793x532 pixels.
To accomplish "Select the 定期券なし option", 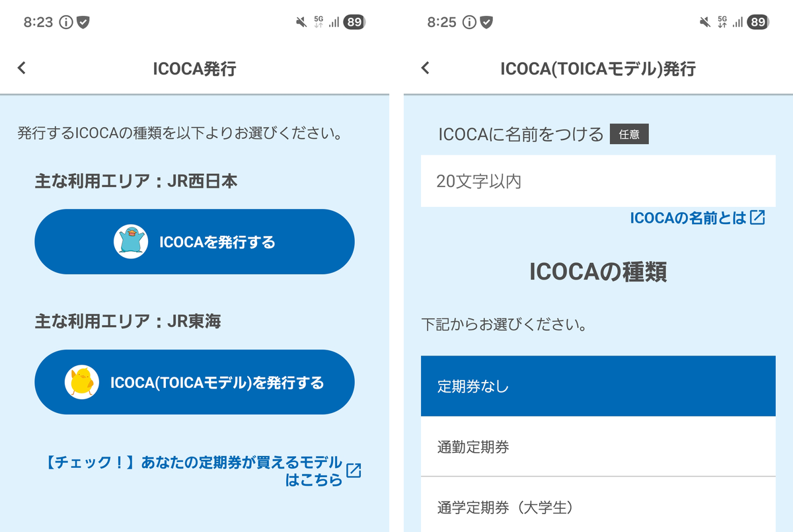I will click(x=598, y=387).
